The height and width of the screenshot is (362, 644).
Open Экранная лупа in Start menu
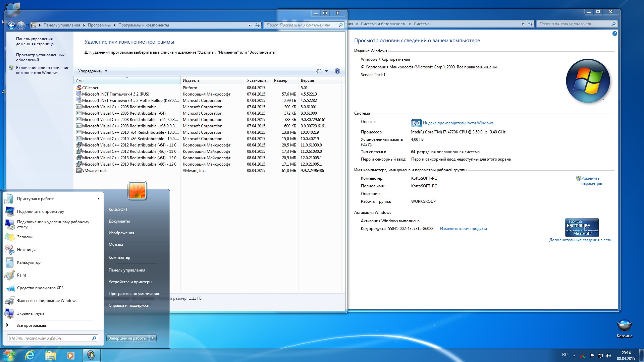click(52, 313)
